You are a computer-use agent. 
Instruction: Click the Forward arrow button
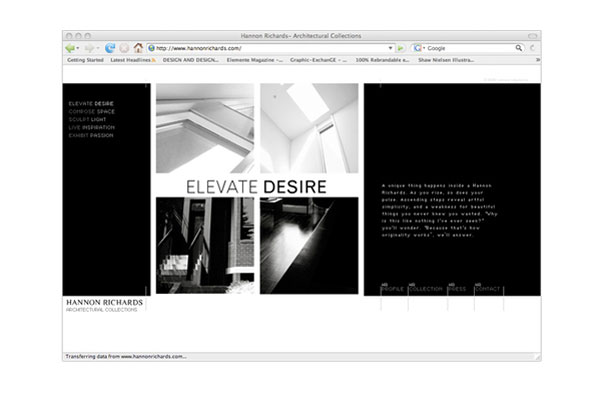[x=89, y=48]
